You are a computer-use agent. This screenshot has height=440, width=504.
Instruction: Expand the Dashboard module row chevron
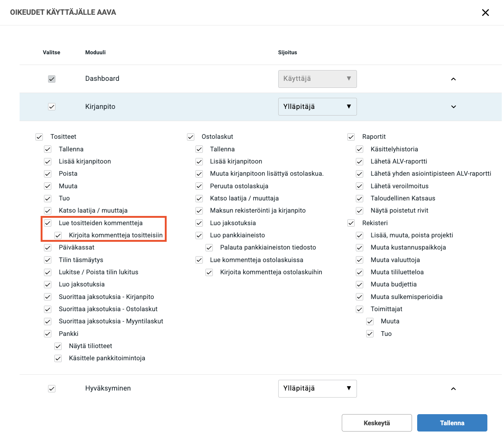click(453, 79)
